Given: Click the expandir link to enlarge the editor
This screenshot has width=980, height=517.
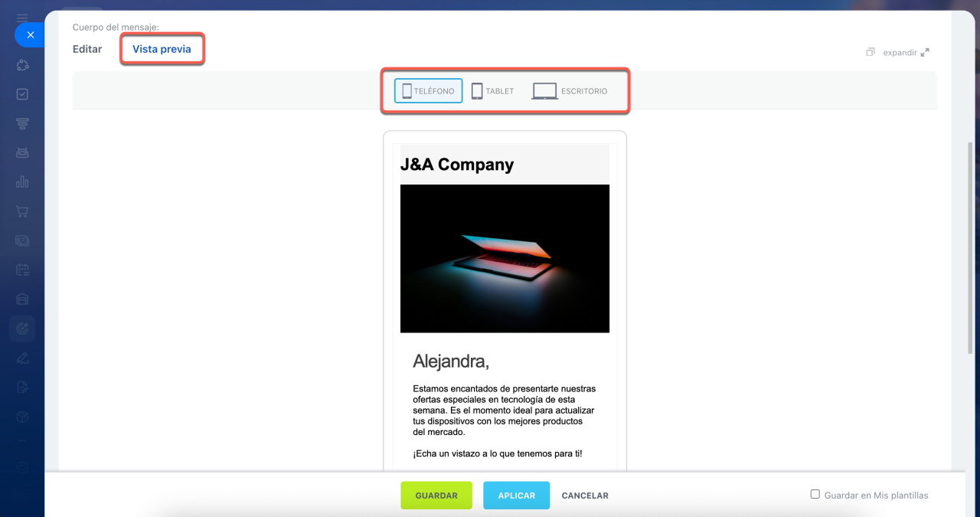Looking at the screenshot, I should pos(906,53).
